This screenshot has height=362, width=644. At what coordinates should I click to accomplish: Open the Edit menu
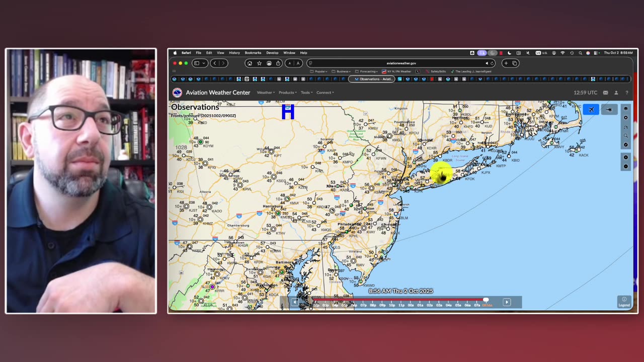209,53
